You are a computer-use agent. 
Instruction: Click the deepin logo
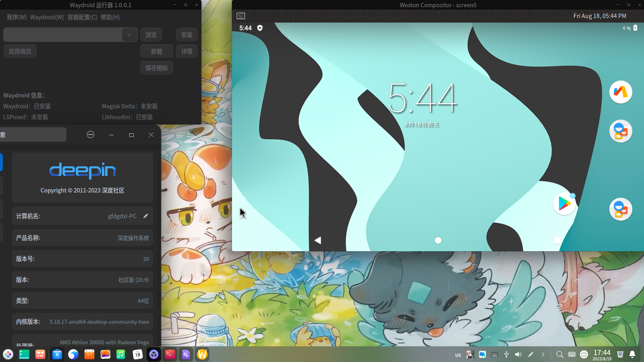click(83, 171)
